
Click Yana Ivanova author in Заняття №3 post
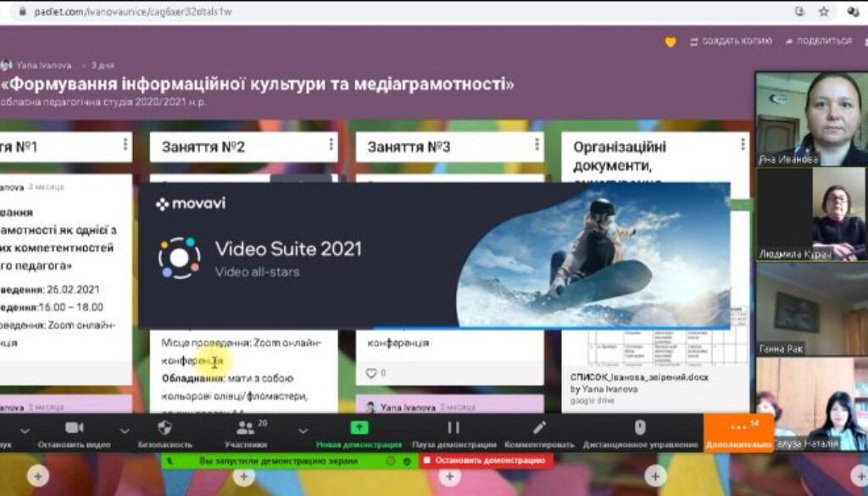tap(408, 408)
